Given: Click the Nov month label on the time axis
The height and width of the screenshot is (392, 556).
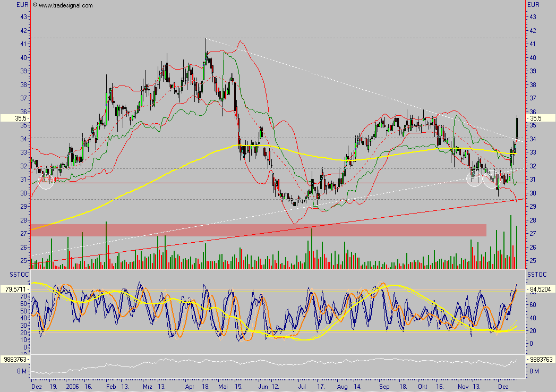Looking at the screenshot, I should (x=461, y=388).
